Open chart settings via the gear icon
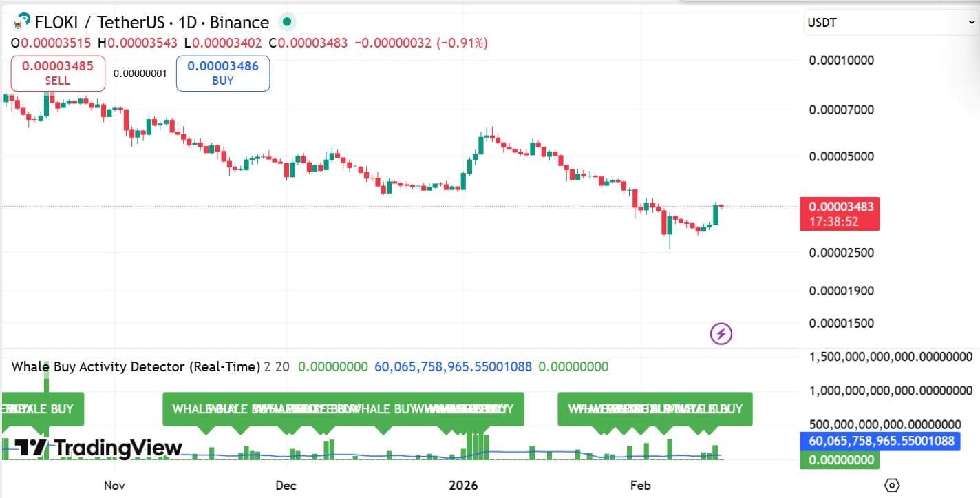Screen dimensions: 980x498 tap(893, 486)
